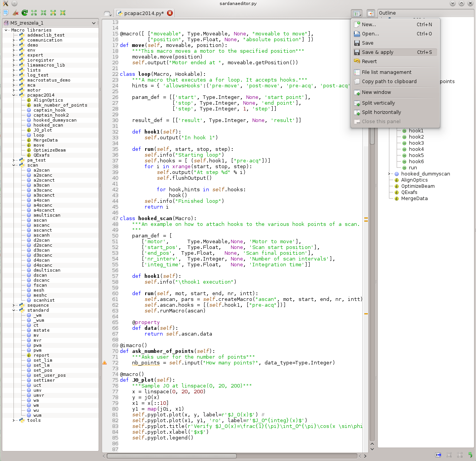The image size is (476, 461).
Task: Click the warning marker on line 72
Action: pos(104,363)
